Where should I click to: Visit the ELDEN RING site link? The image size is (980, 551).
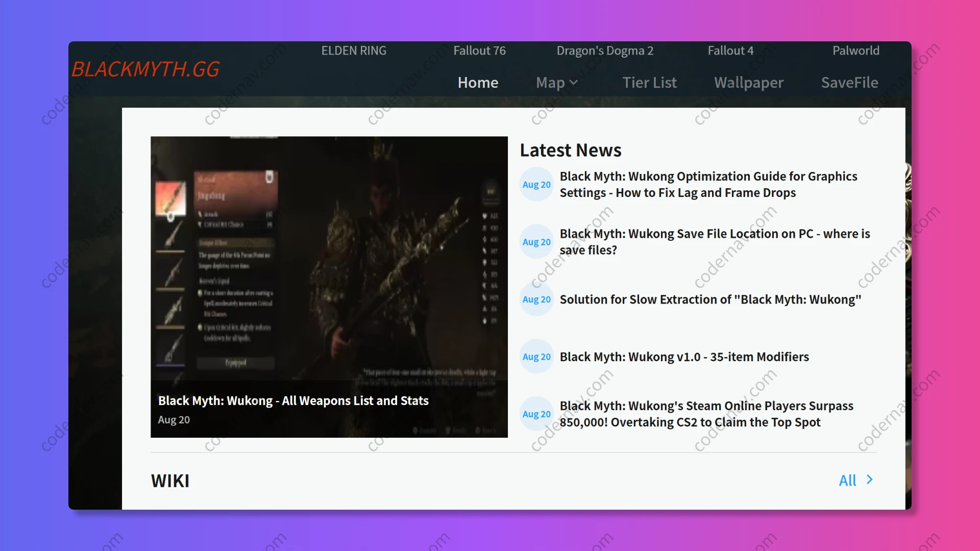tap(354, 51)
